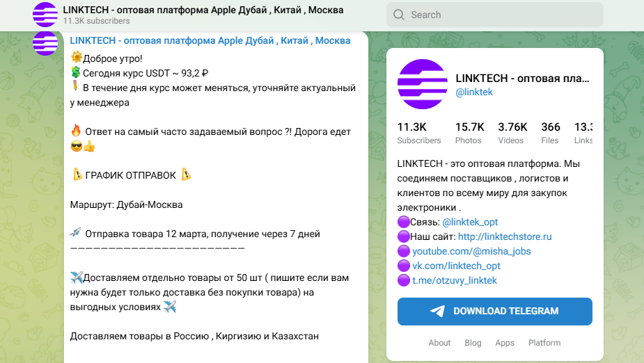Image resolution: width=644 pixels, height=363 pixels.
Task: Show the 366 Files counter
Action: tap(550, 133)
